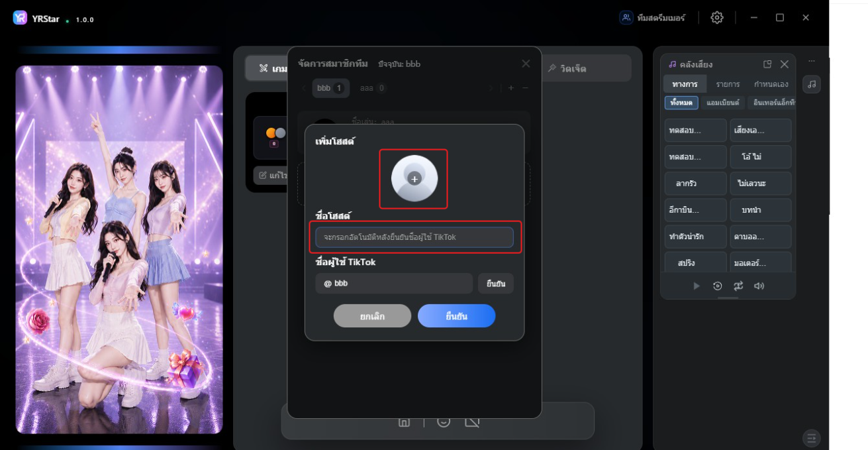Click the YRStar logo icon
The height and width of the screenshot is (450, 868).
pyautogui.click(x=20, y=18)
